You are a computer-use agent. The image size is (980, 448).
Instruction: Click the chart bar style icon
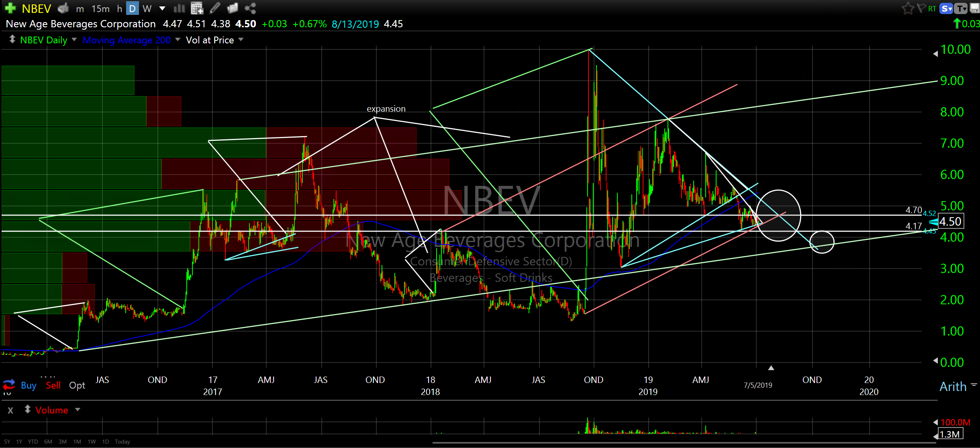tap(179, 8)
